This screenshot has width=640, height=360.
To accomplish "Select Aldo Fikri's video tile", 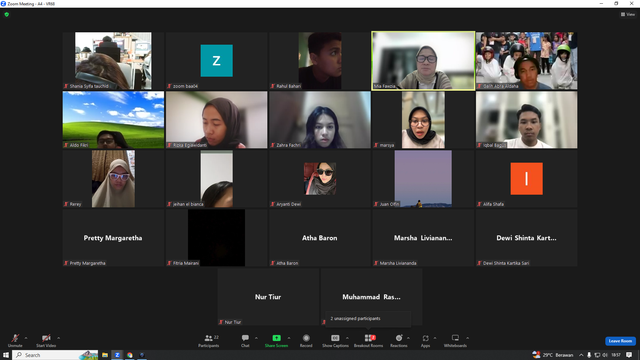I will coord(113,120).
